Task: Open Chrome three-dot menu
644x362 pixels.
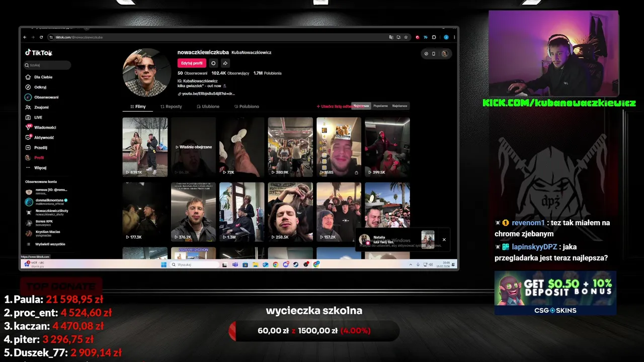Action: click(x=454, y=37)
